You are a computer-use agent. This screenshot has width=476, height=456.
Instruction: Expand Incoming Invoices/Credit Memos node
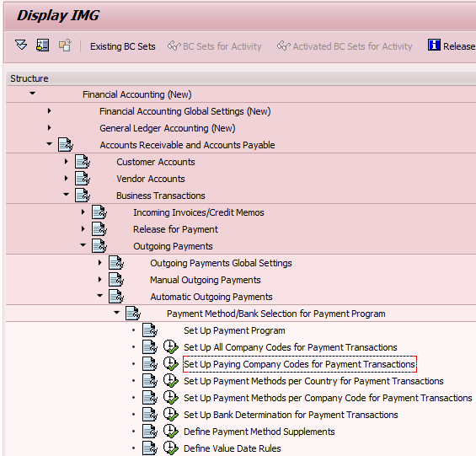click(83, 212)
